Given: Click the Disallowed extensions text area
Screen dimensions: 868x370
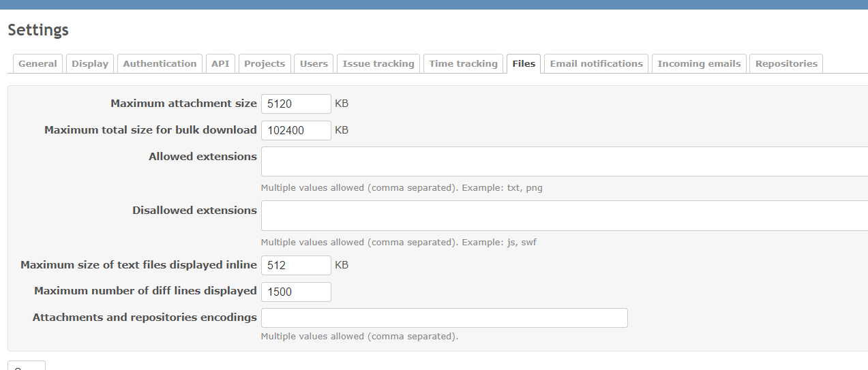Looking at the screenshot, I should click(x=564, y=215).
